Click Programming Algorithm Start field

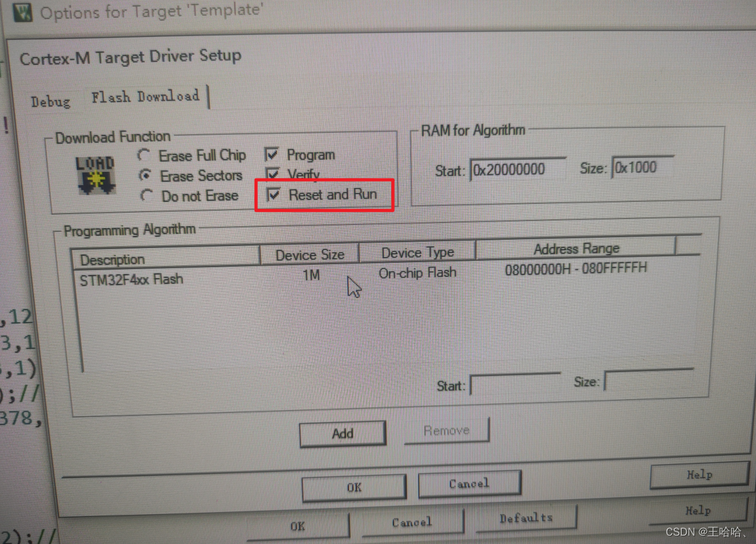pos(516,384)
